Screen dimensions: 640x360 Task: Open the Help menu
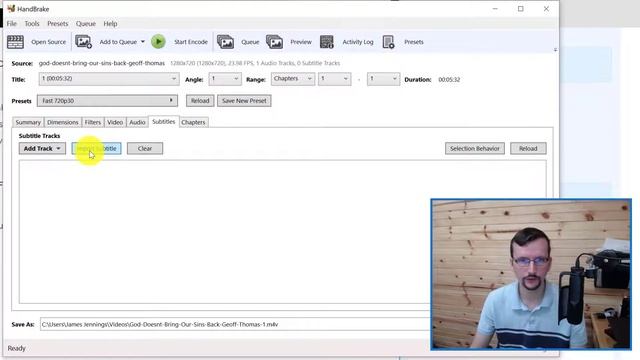click(110, 24)
